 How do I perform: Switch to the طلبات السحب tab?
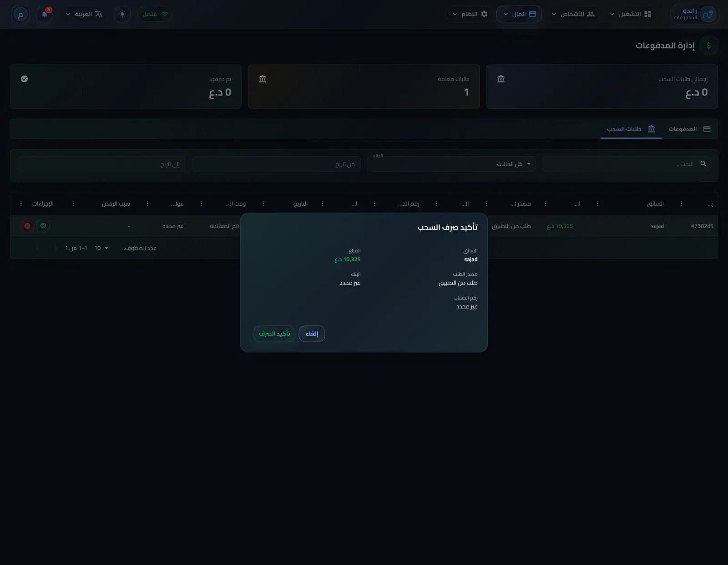pyautogui.click(x=631, y=129)
